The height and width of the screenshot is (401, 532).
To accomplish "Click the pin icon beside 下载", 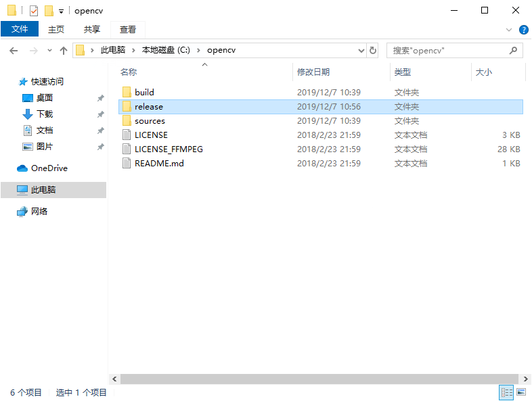I will [100, 114].
